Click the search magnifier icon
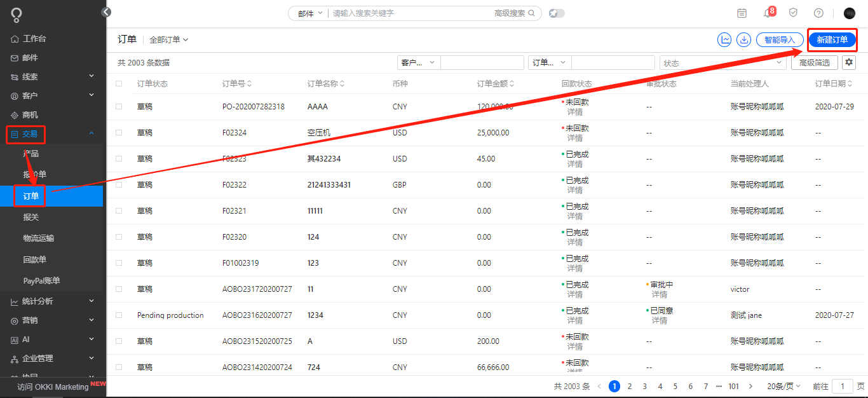This screenshot has height=398, width=868. 532,12
